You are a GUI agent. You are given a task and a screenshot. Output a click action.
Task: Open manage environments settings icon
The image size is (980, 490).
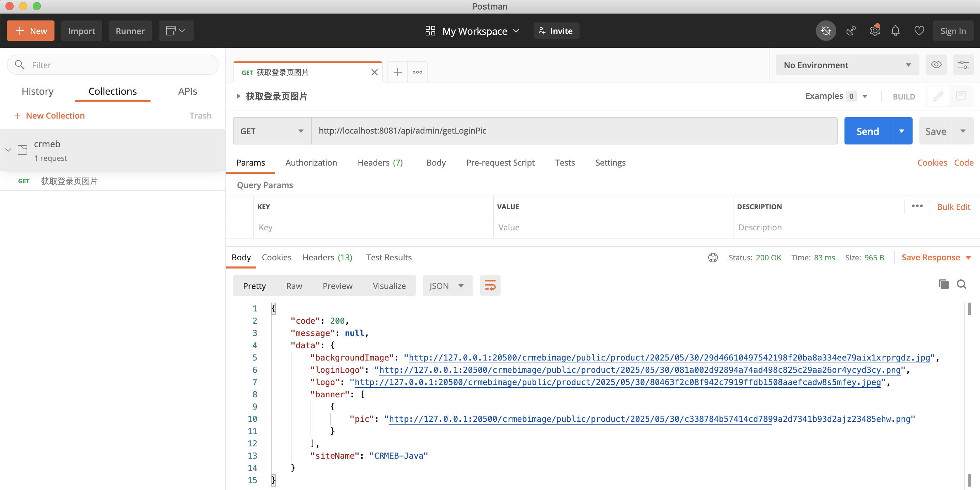(x=963, y=65)
